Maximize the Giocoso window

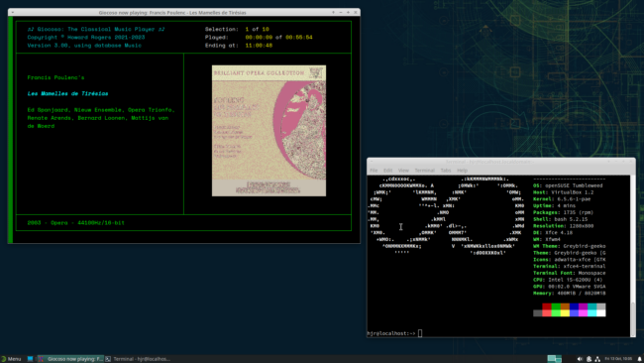coord(348,12)
